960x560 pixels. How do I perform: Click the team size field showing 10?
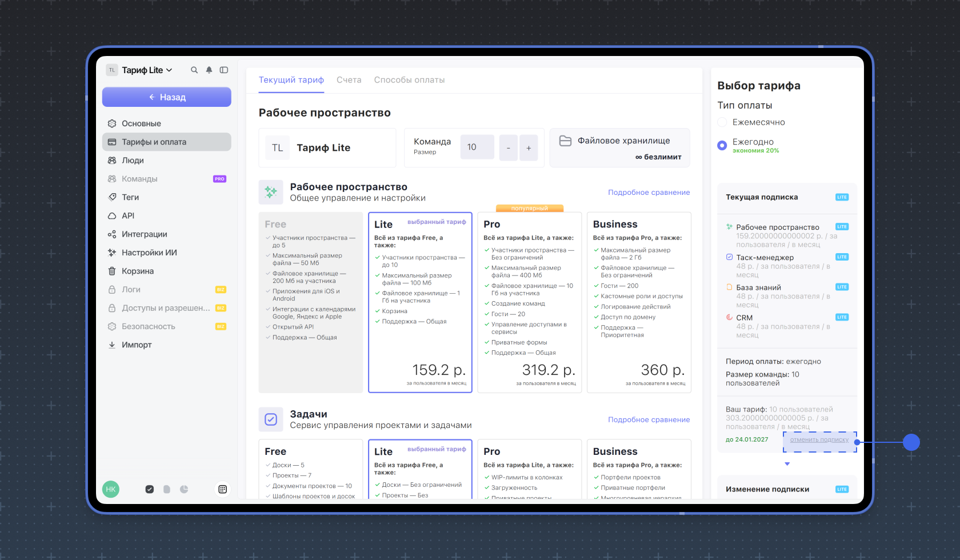477,147
